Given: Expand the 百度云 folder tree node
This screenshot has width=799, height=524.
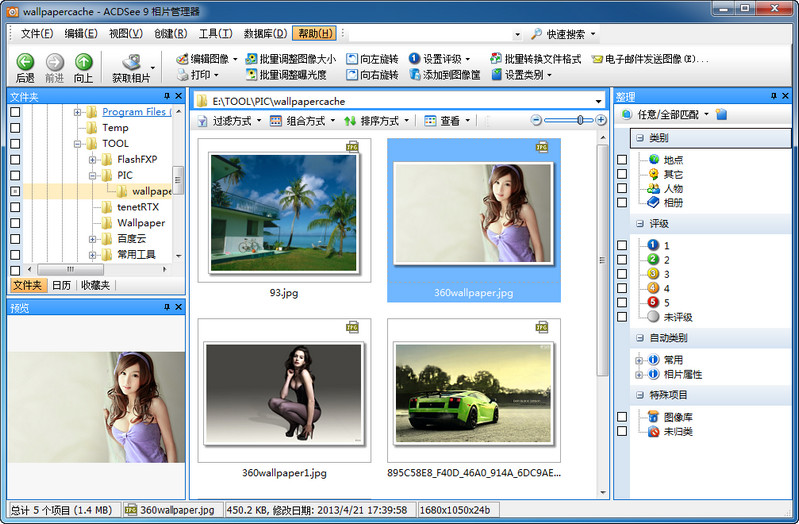Looking at the screenshot, I should tap(92, 239).
